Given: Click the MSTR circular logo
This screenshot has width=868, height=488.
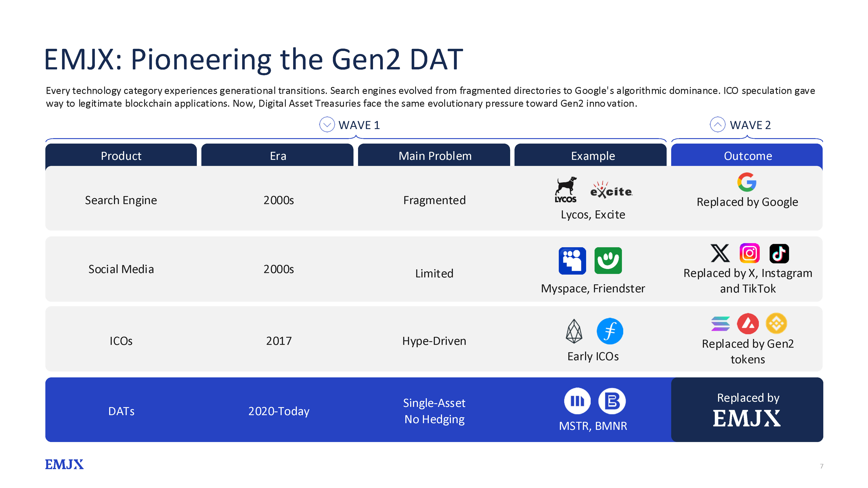Looking at the screenshot, I should pyautogui.click(x=577, y=401).
